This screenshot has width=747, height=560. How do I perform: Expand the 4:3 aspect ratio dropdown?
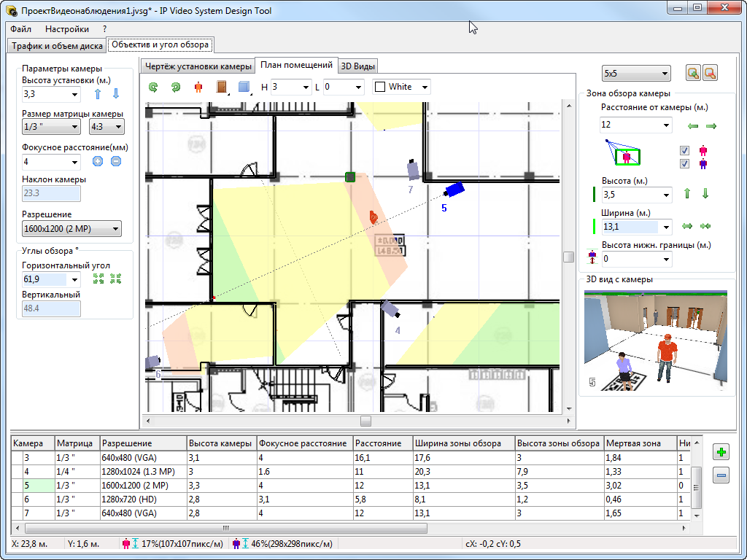pyautogui.click(x=107, y=127)
